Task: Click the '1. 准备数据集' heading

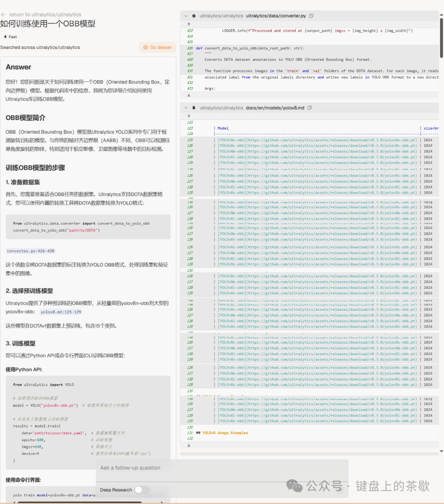Action: tap(23, 182)
